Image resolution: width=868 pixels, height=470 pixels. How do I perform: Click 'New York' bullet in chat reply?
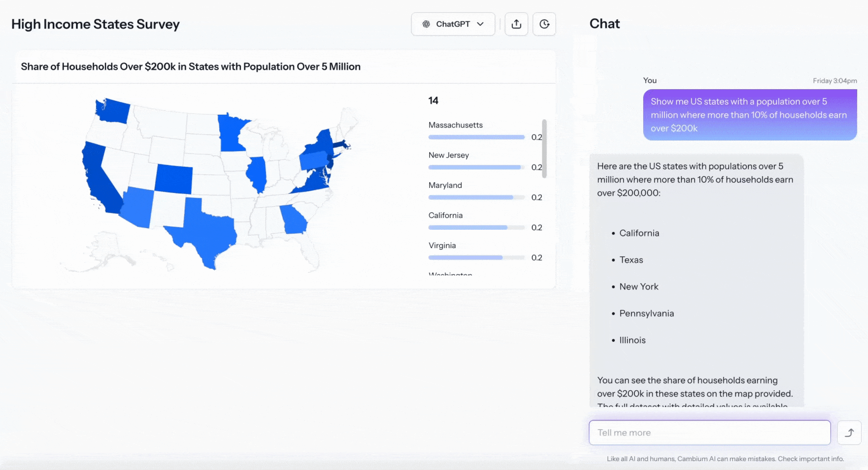(x=639, y=287)
